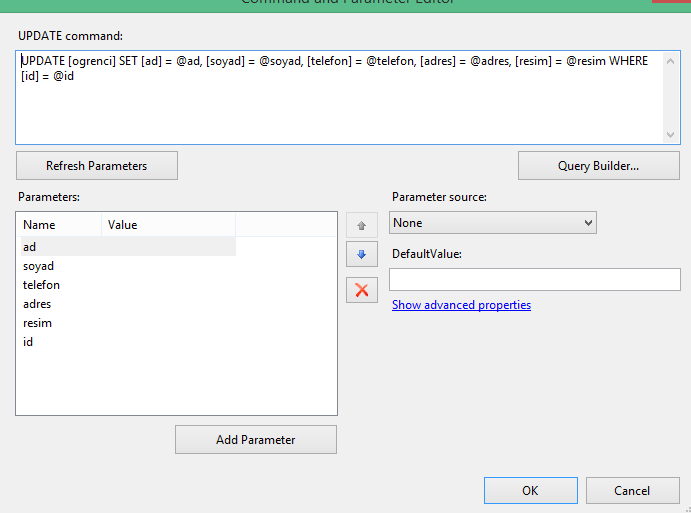Move selected parameter up with arrow icon
Viewport: 691px width, 513px height.
click(361, 225)
